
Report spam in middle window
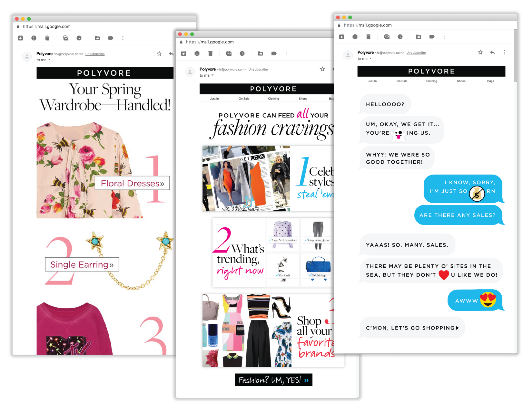click(x=197, y=53)
